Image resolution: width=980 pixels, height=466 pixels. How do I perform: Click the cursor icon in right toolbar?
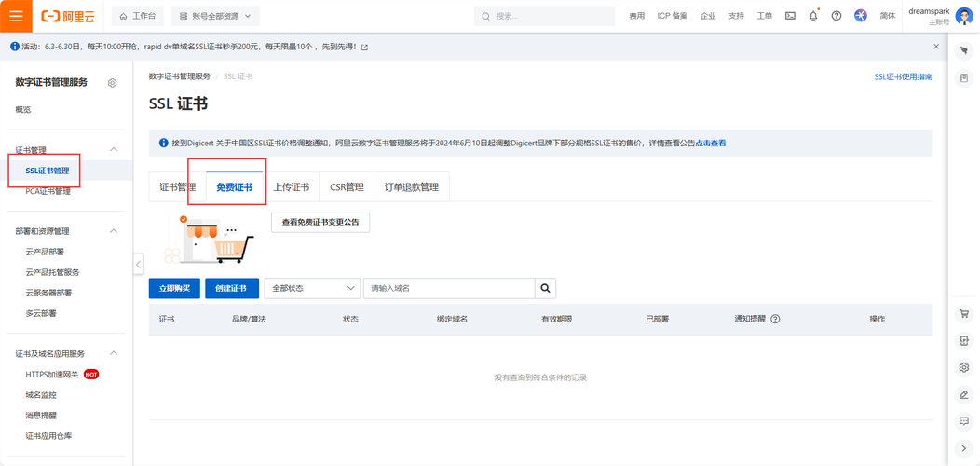tap(964, 50)
